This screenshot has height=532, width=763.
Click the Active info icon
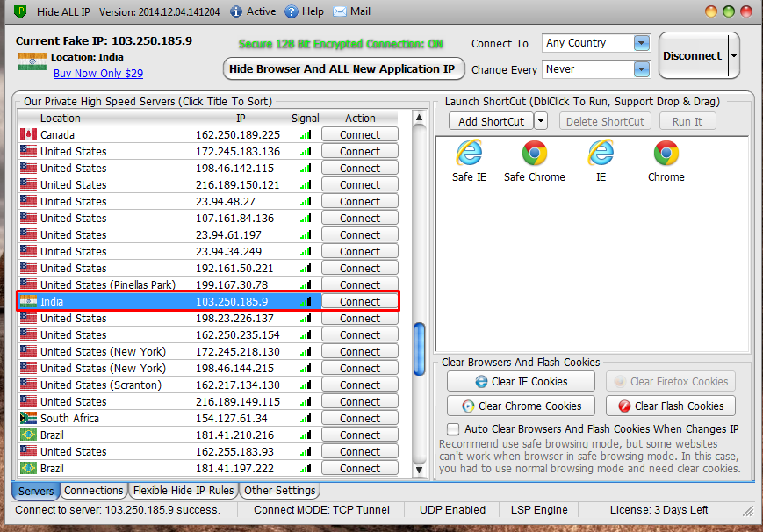coord(236,11)
